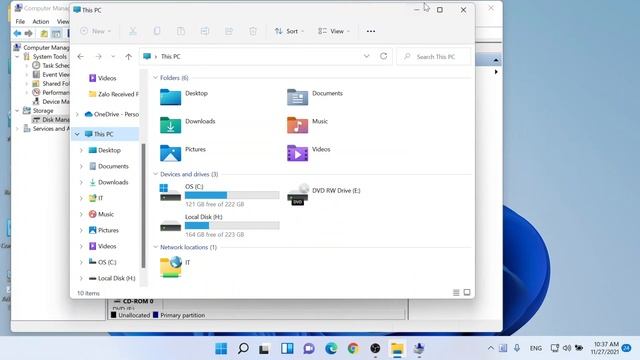
Task: Open Widgets from taskbar
Action: (x=287, y=349)
